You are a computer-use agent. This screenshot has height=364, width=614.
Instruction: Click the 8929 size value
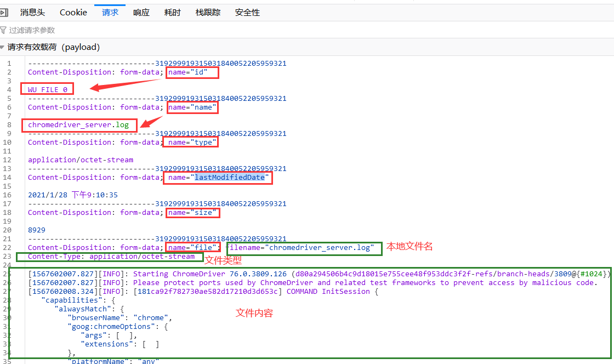(x=37, y=230)
